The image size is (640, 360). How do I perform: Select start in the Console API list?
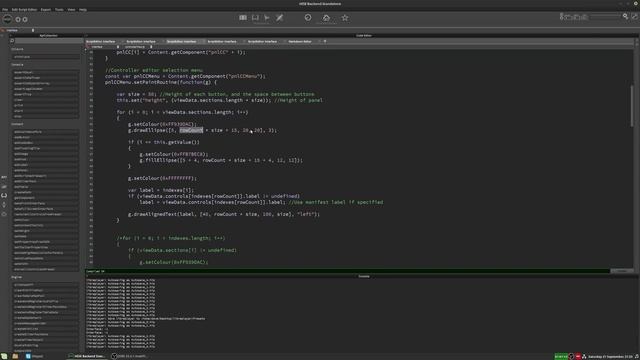tap(45, 111)
